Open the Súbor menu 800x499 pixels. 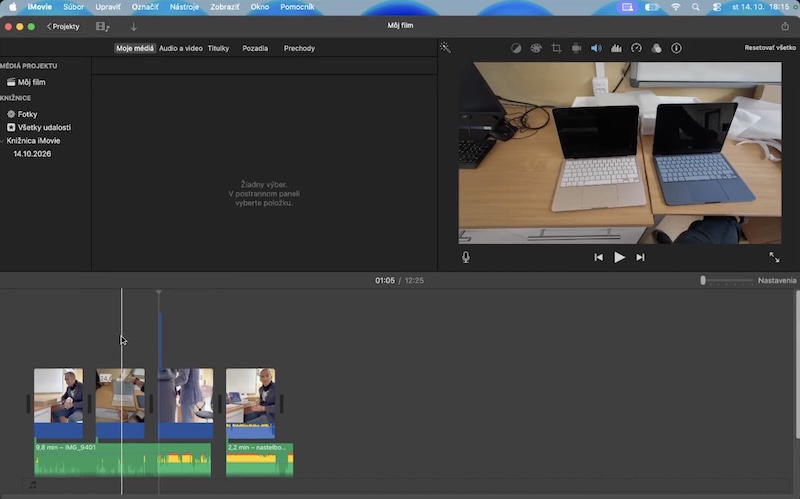coord(73,7)
